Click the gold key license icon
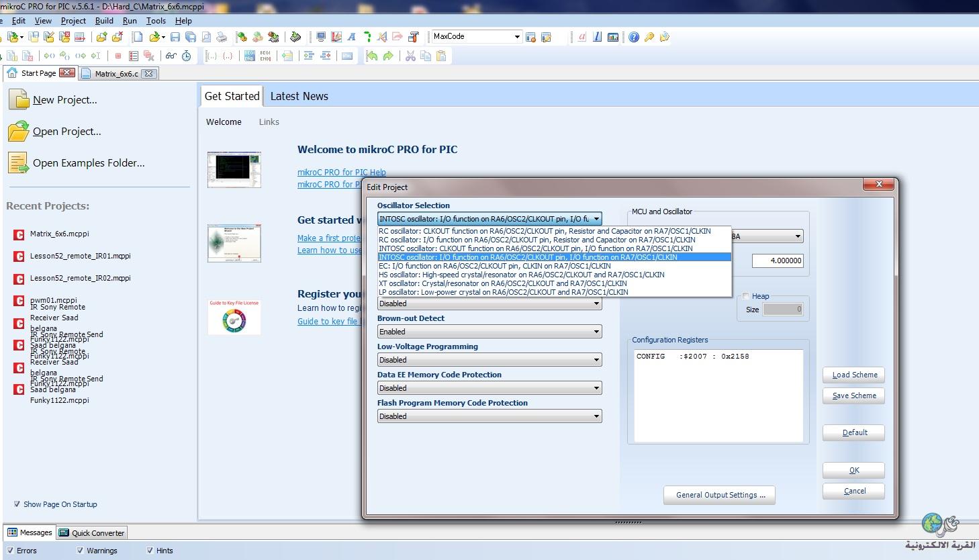 pos(649,37)
